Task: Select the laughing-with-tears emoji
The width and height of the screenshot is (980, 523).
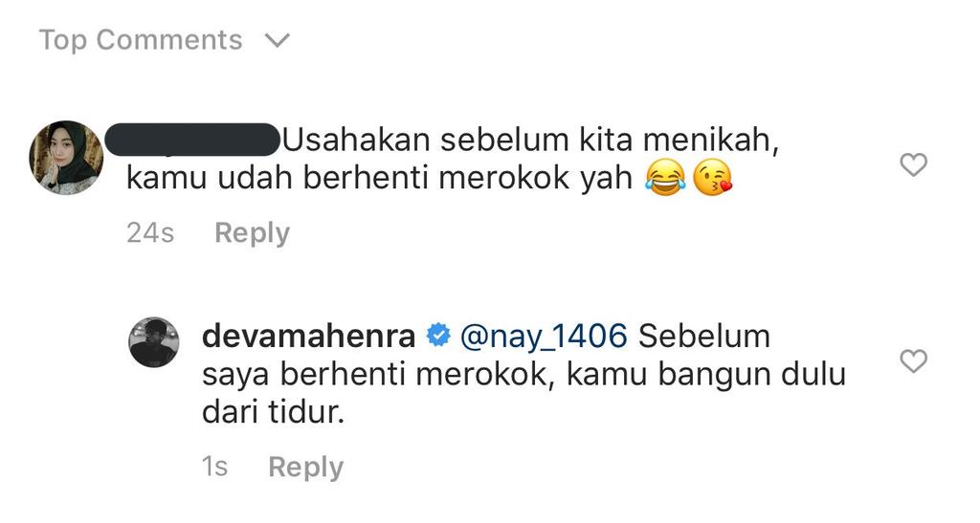Action: pos(664,178)
